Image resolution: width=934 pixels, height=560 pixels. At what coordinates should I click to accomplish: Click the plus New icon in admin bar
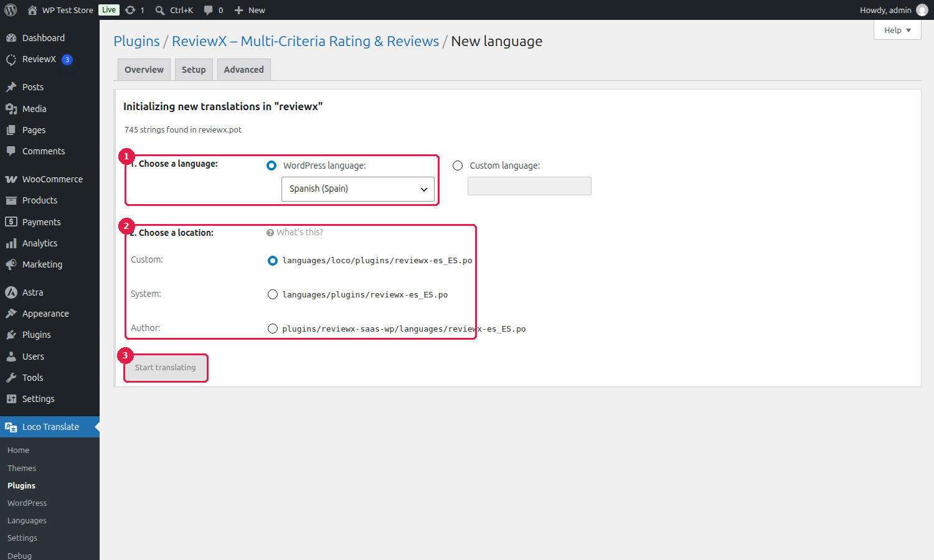pyautogui.click(x=238, y=10)
